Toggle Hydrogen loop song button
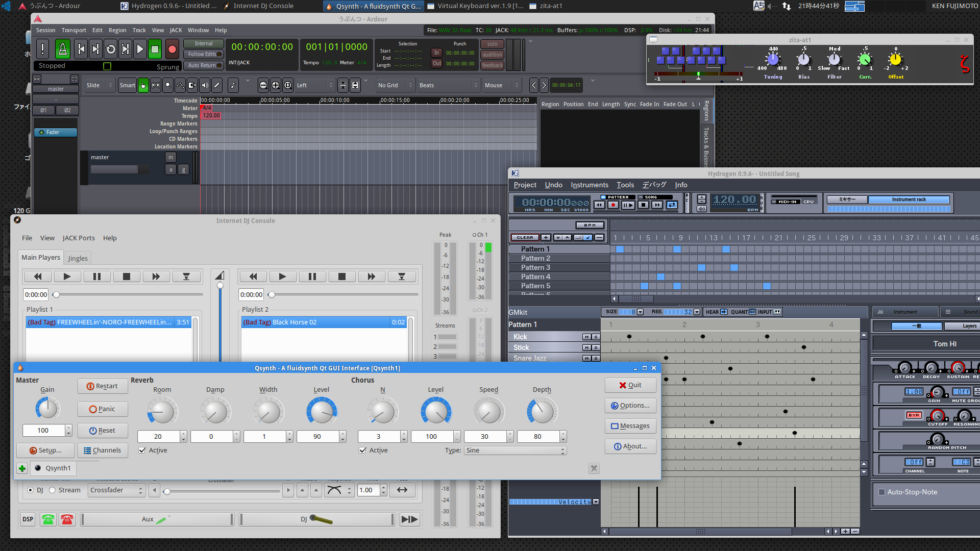The height and width of the screenshot is (551, 980). click(672, 205)
